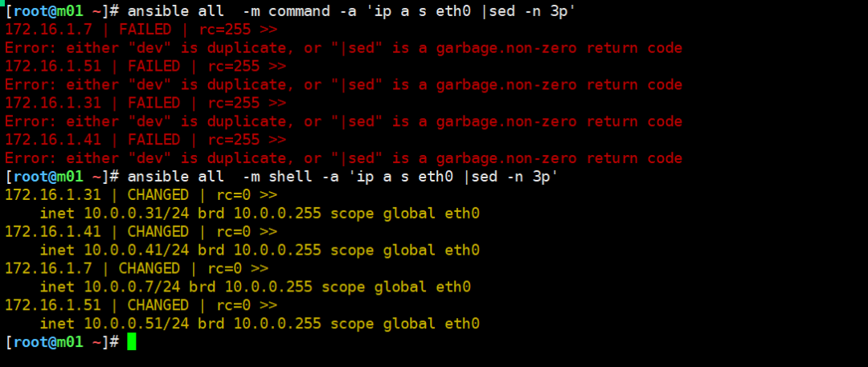Click the 172.16.1.31 CHANGED result line
The width and height of the screenshot is (868, 367).
(141, 195)
